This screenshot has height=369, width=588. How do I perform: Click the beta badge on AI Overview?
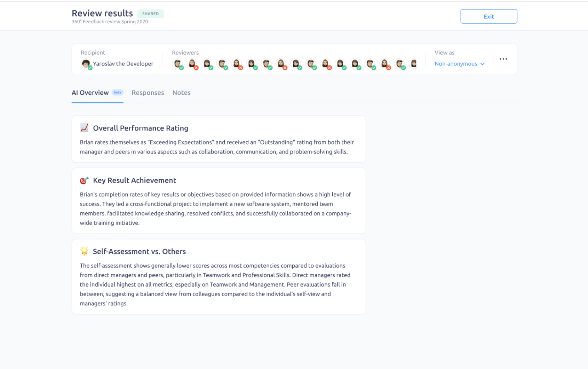click(x=117, y=92)
